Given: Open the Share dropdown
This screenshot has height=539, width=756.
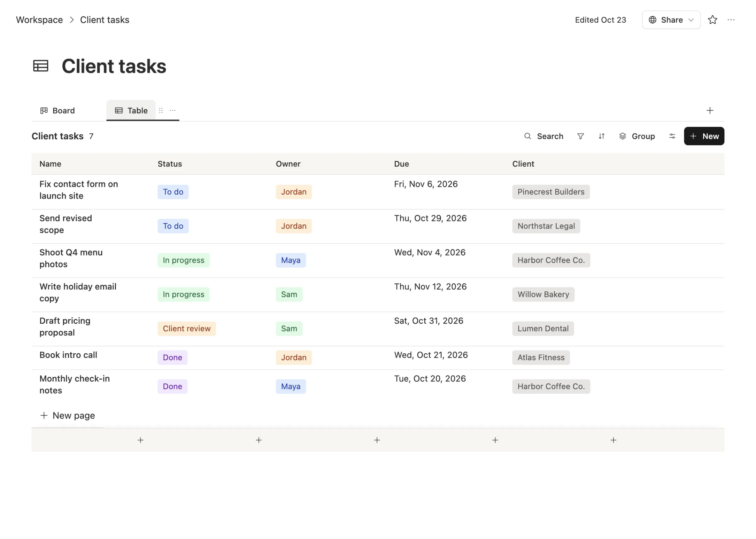Looking at the screenshot, I should 672,20.
